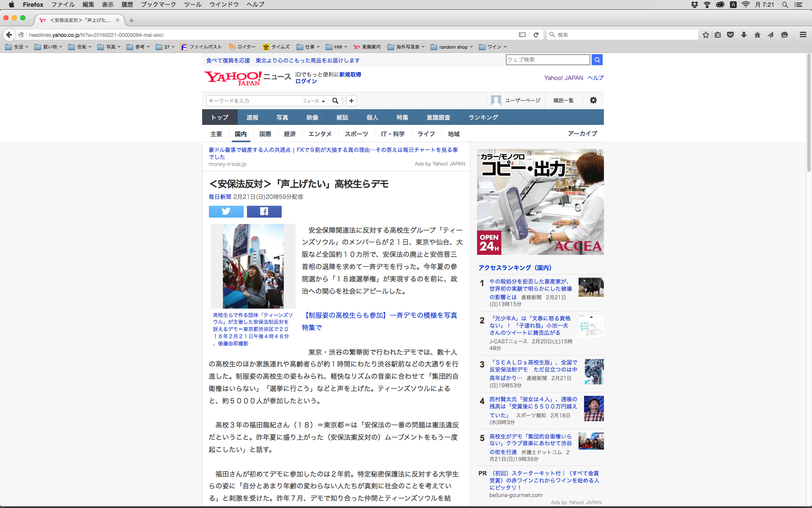Reload the page in Firefox
The width and height of the screenshot is (812, 508).
click(x=536, y=35)
